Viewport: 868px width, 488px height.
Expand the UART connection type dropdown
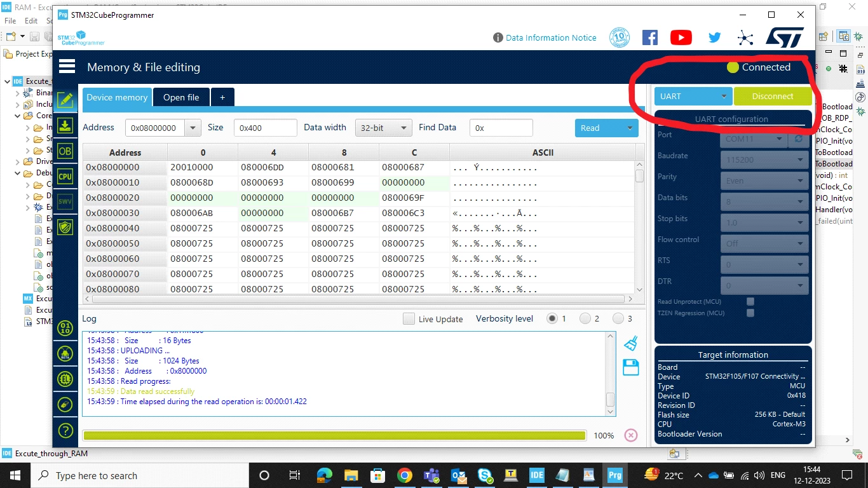[693, 97]
